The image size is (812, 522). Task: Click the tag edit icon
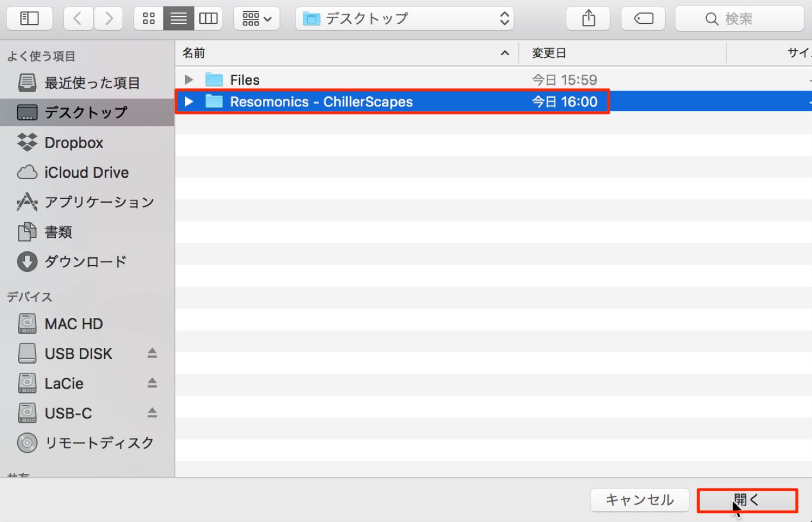[643, 18]
